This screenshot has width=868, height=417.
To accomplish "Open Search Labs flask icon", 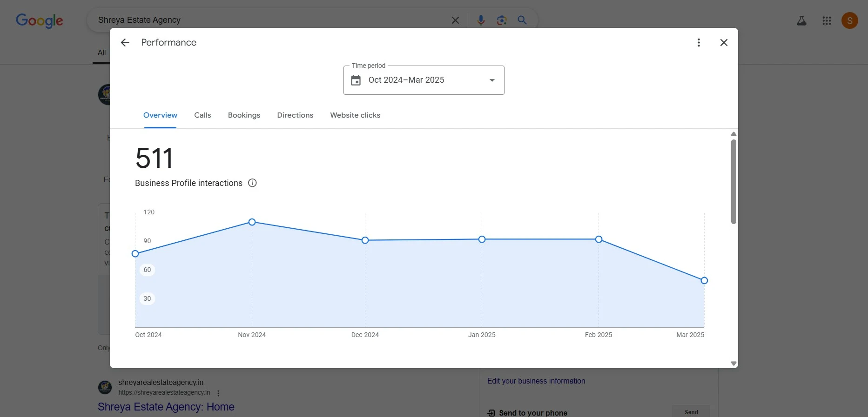I will coord(801,21).
